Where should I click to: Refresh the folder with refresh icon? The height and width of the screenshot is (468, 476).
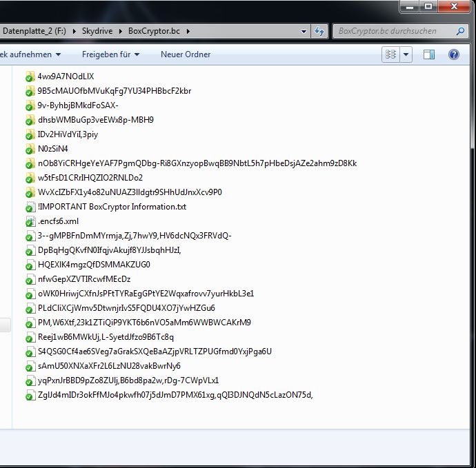point(319,31)
